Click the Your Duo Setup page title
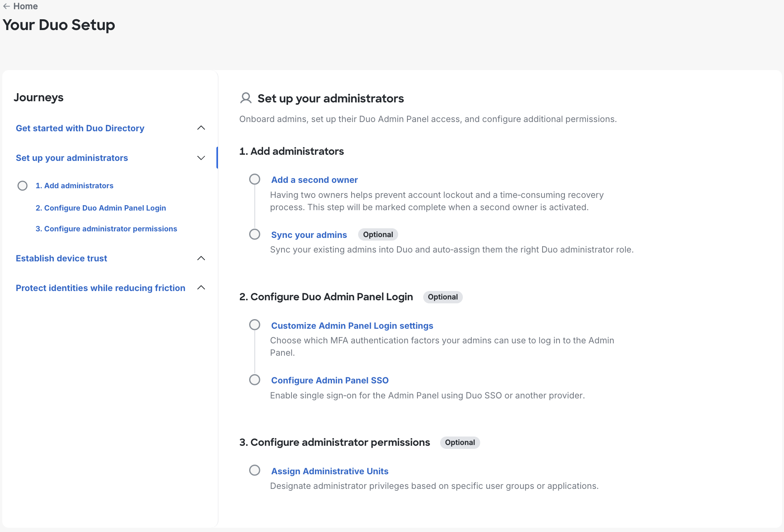784x532 pixels. coord(59,25)
